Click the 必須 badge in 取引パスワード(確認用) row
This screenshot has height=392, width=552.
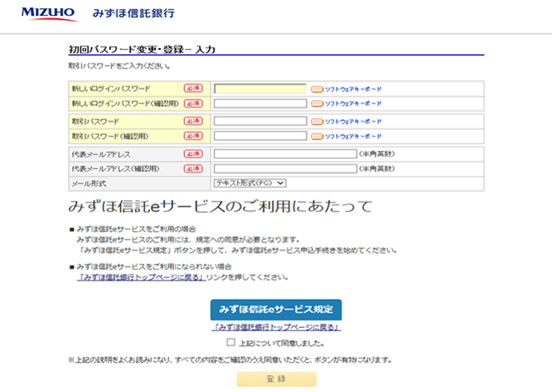pos(194,136)
